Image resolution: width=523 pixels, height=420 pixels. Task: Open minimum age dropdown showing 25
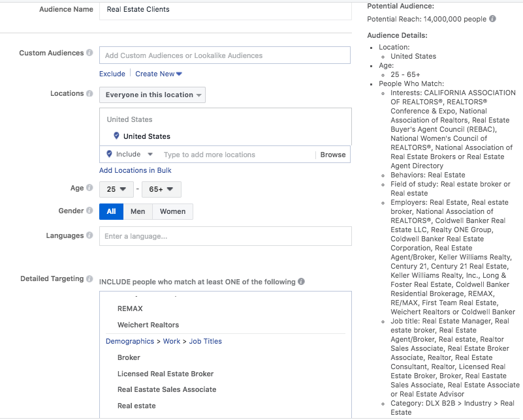(116, 189)
